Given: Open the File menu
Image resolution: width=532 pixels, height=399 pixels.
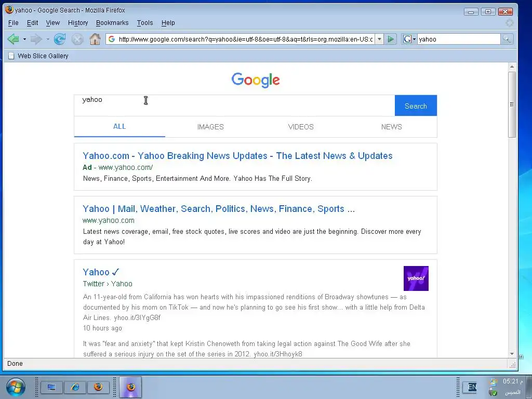Looking at the screenshot, I should 13,23.
